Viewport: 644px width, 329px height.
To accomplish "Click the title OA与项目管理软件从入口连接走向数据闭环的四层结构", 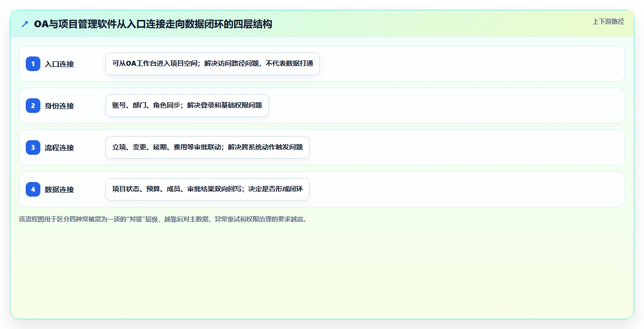I will click(x=153, y=24).
